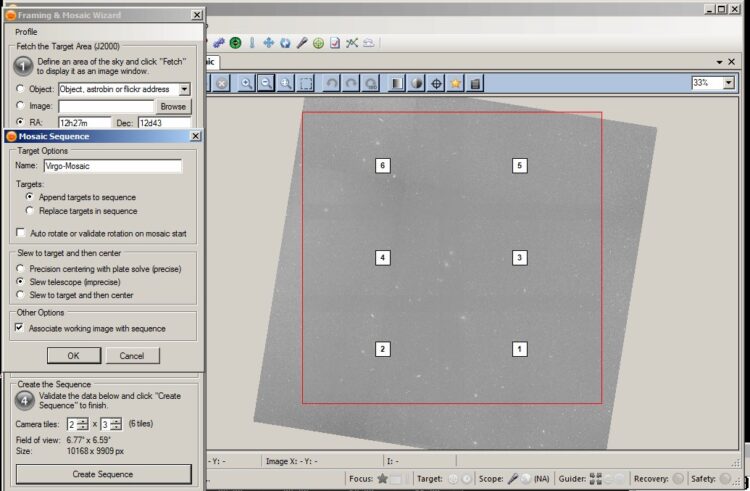This screenshot has width=750, height=491.
Task: Click mosaic tile marker 5
Action: click(520, 165)
